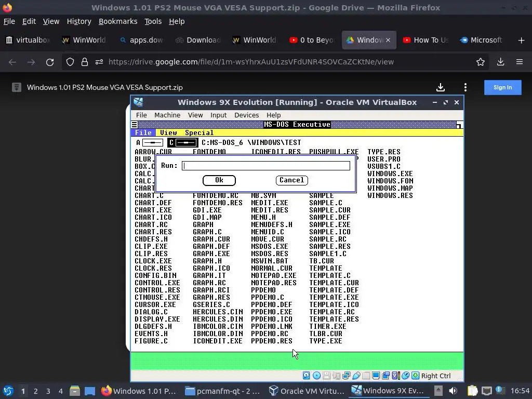The image size is (532, 399).
Task: Select WINDOWS.EXE in the file list
Action: [390, 174]
